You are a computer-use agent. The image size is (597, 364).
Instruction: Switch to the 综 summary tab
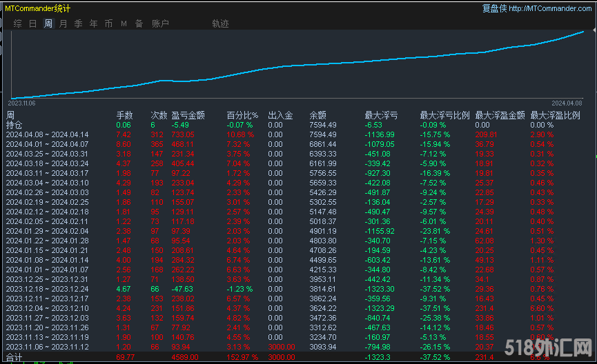pos(17,23)
